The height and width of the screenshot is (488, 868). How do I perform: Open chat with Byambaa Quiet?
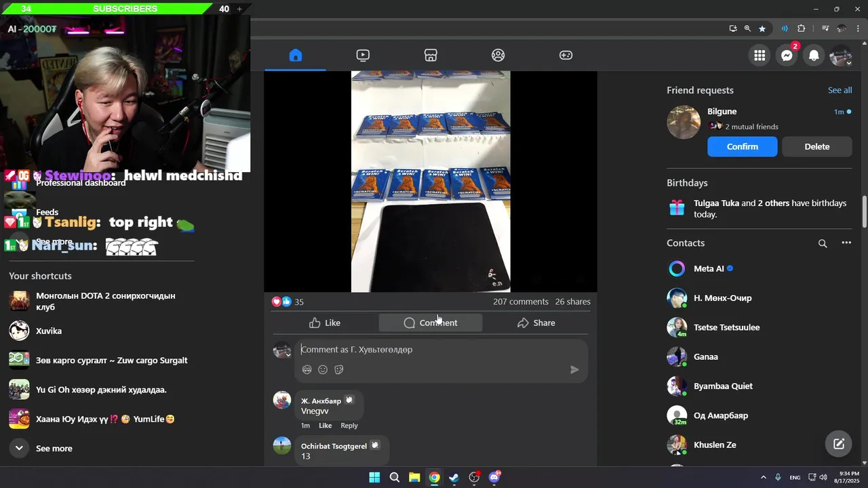(x=759, y=386)
